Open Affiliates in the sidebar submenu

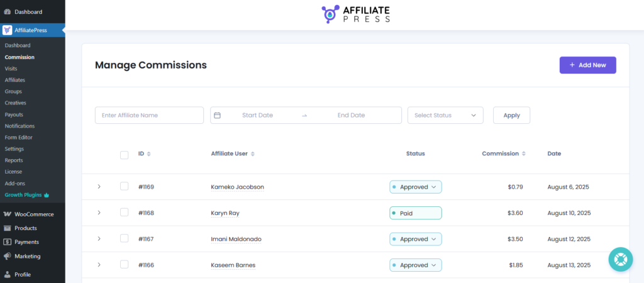pyautogui.click(x=14, y=80)
